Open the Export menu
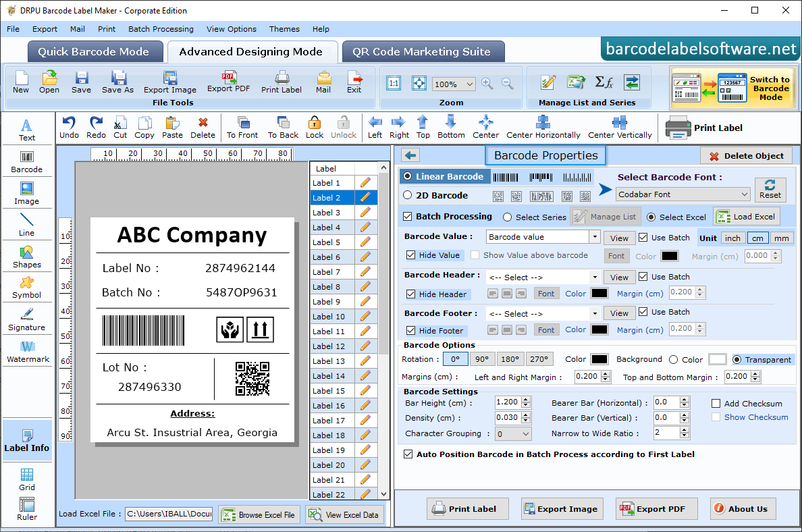 point(45,29)
